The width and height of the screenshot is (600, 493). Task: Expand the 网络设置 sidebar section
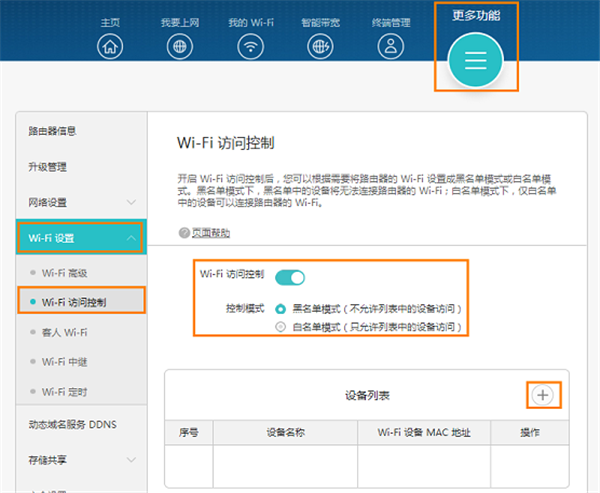pyautogui.click(x=131, y=202)
